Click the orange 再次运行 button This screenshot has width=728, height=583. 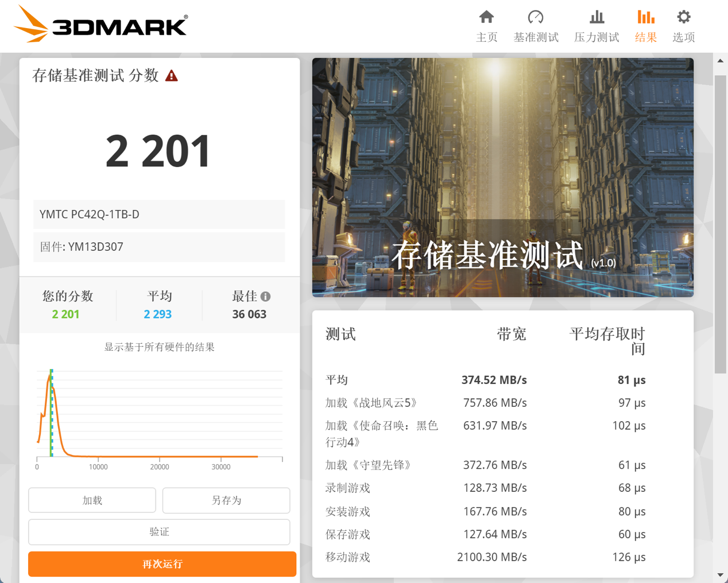click(x=162, y=564)
